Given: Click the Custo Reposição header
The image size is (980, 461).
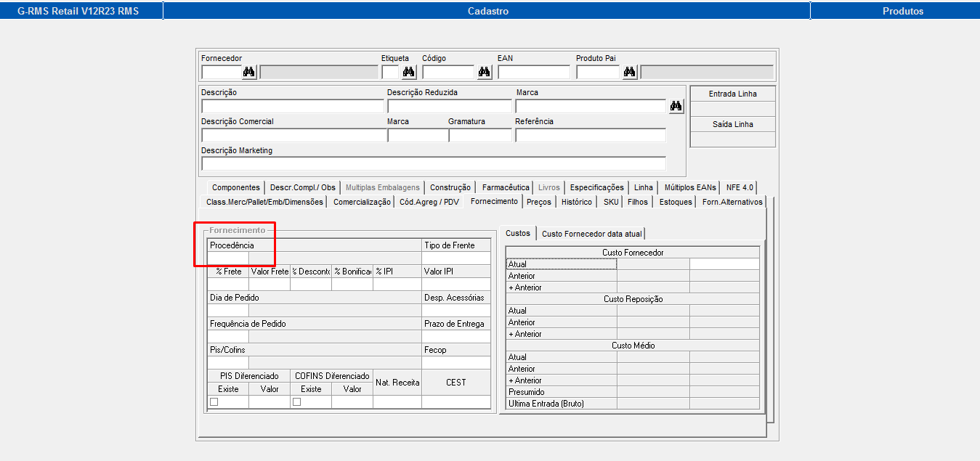Looking at the screenshot, I should click(633, 299).
